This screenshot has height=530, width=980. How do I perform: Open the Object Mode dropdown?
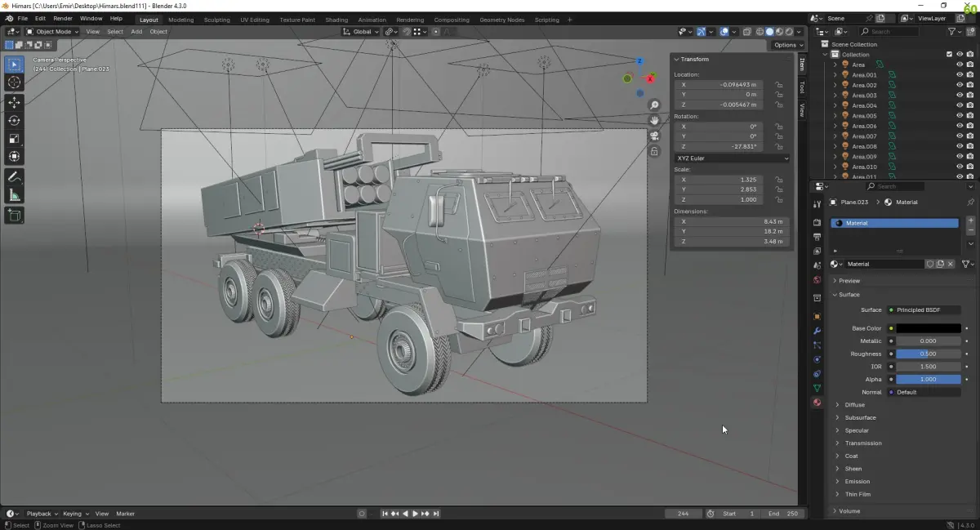coord(52,32)
